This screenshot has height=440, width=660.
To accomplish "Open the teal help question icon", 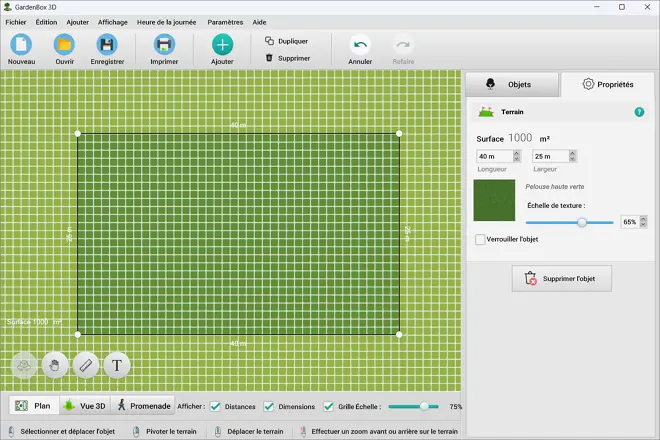I will pyautogui.click(x=639, y=112).
